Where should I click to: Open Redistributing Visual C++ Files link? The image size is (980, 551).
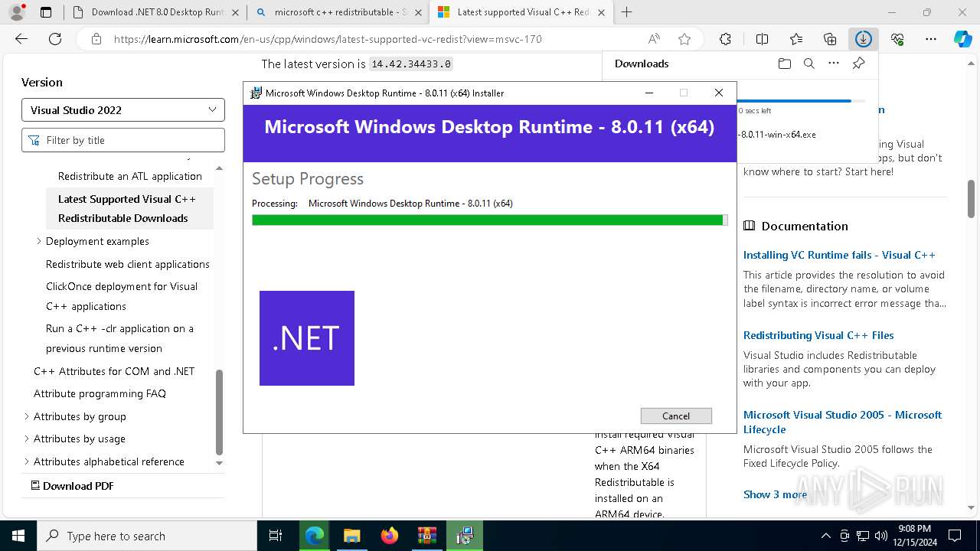[818, 335]
